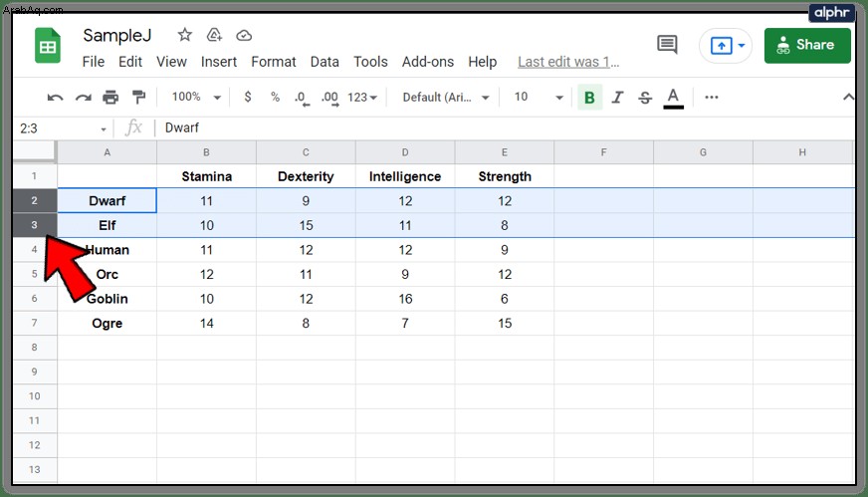The image size is (868, 497).
Task: Click the Print icon in toolbar
Action: (110, 98)
